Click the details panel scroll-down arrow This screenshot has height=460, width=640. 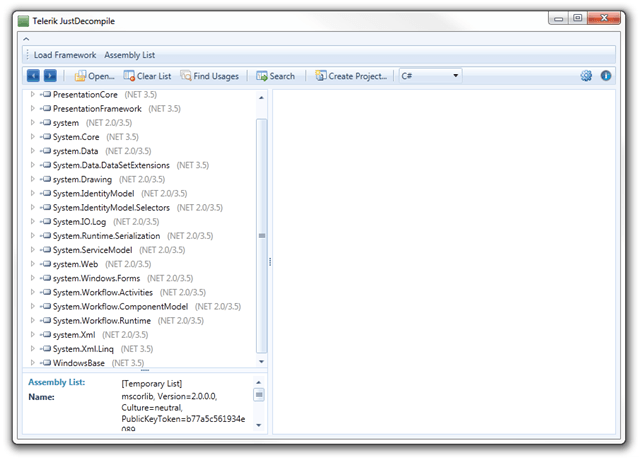[x=259, y=425]
